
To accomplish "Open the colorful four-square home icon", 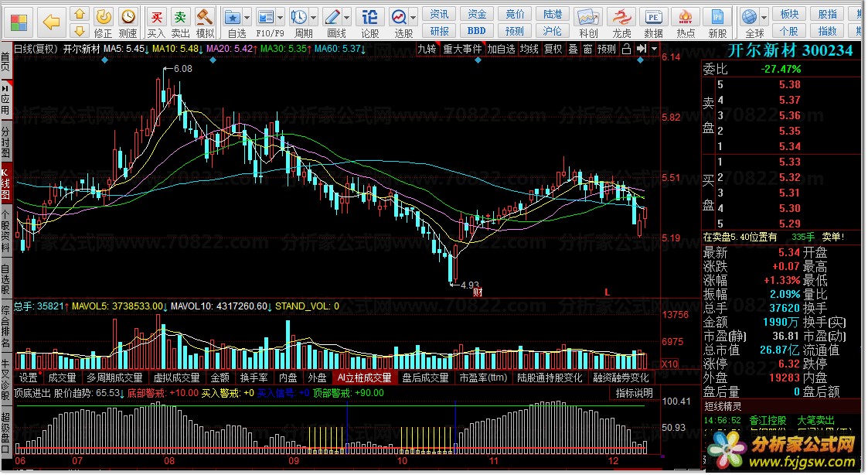I will pyautogui.click(x=19, y=22).
